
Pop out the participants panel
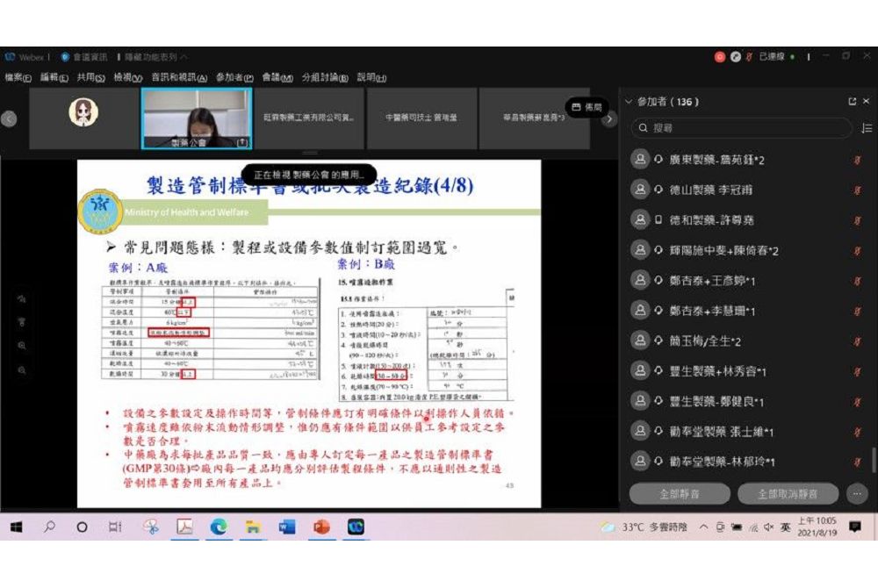point(852,102)
